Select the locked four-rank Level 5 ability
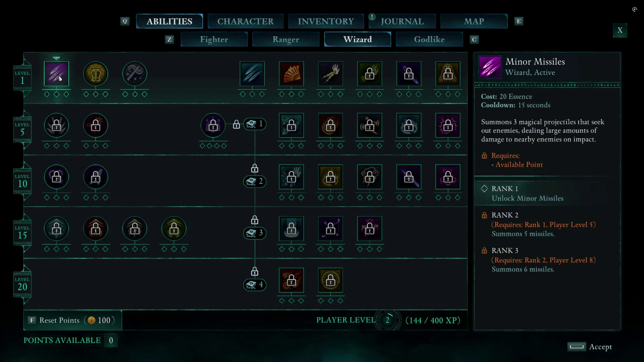 coord(213,126)
